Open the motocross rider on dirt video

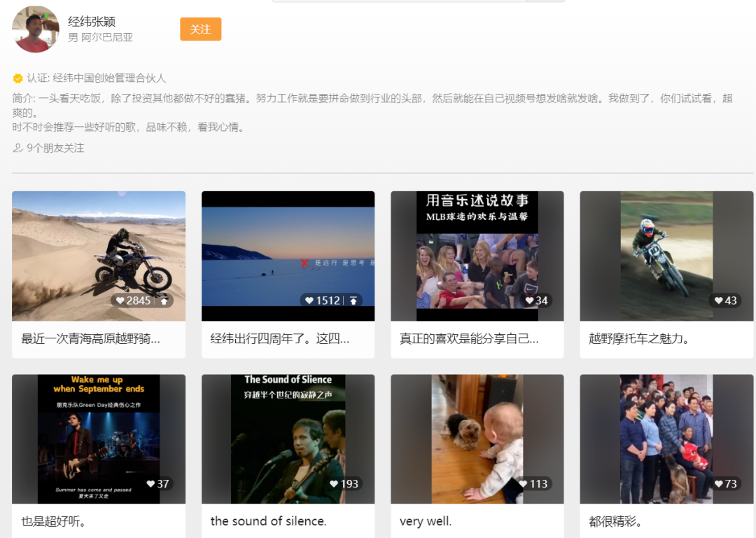pyautogui.click(x=666, y=256)
